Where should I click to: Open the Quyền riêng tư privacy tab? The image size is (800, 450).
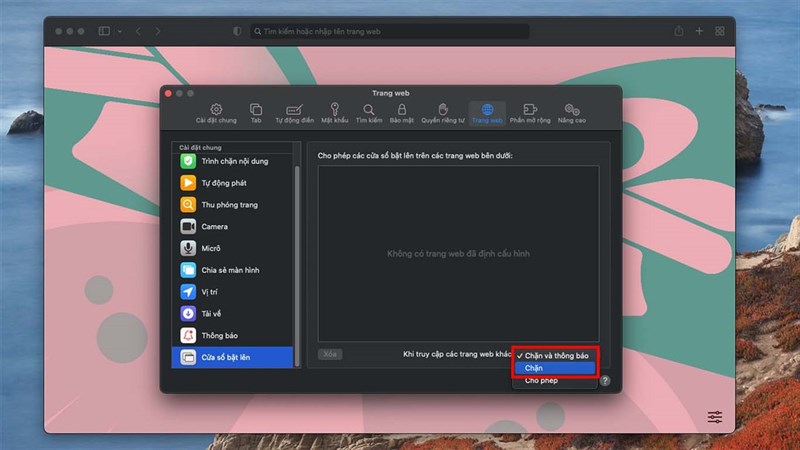[x=442, y=113]
